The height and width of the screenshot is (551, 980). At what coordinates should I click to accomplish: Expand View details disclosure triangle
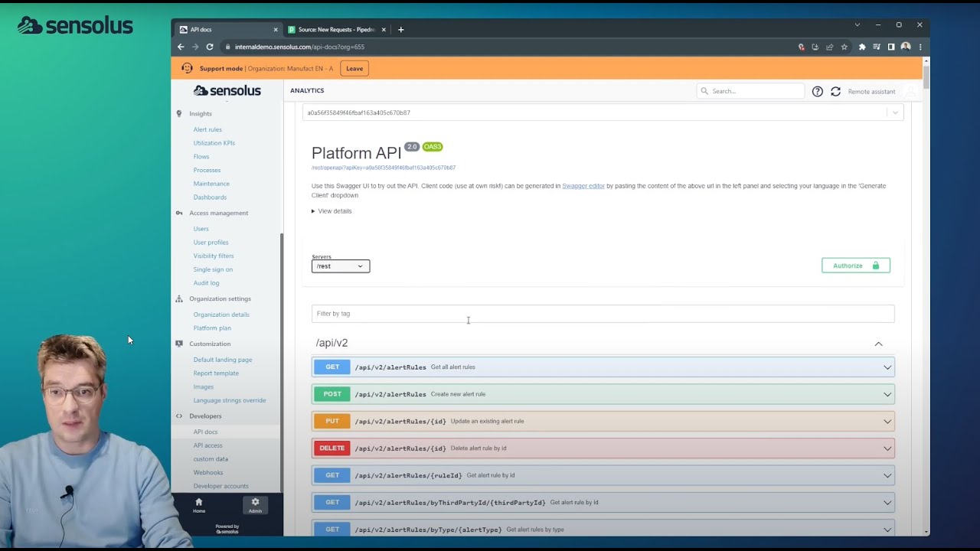(313, 211)
